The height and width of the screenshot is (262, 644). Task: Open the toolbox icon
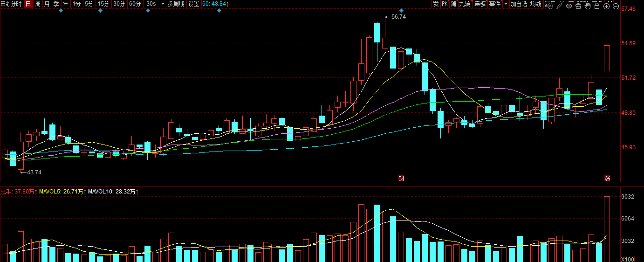578,6
